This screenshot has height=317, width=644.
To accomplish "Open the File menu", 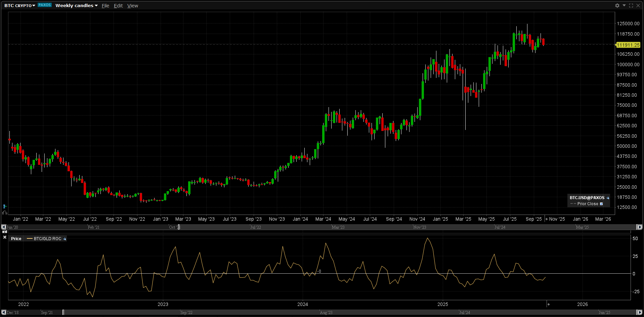I will click(x=105, y=6).
